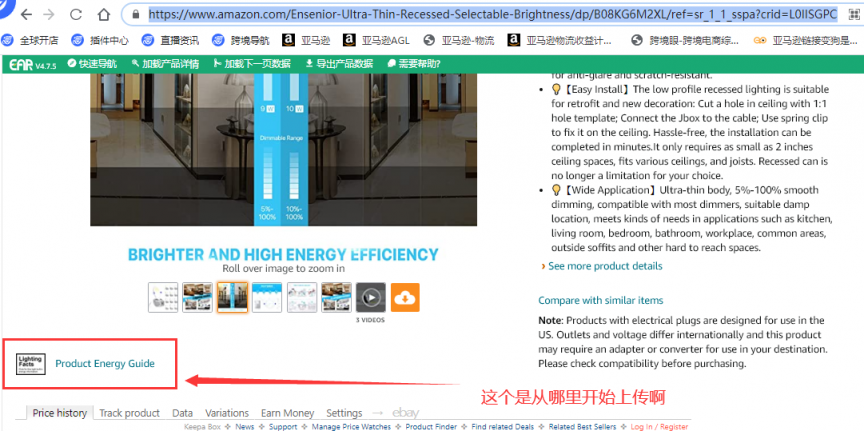
Task: Open Keepa Support link
Action: click(x=283, y=427)
